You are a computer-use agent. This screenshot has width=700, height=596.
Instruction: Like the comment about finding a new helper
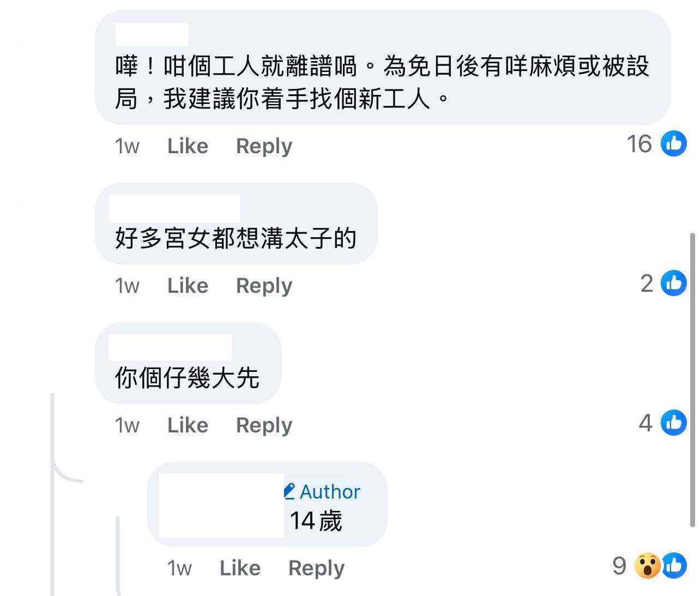pyautogui.click(x=187, y=145)
